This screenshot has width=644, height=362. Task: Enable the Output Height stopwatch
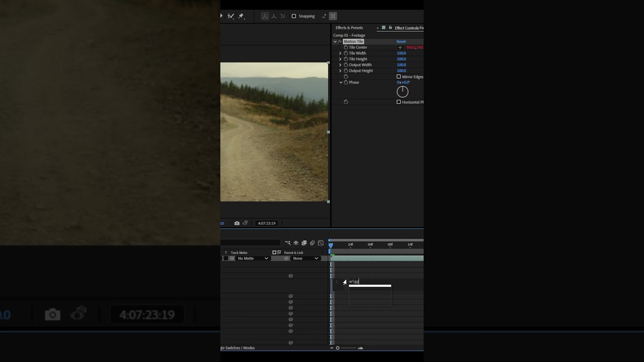pos(346,71)
